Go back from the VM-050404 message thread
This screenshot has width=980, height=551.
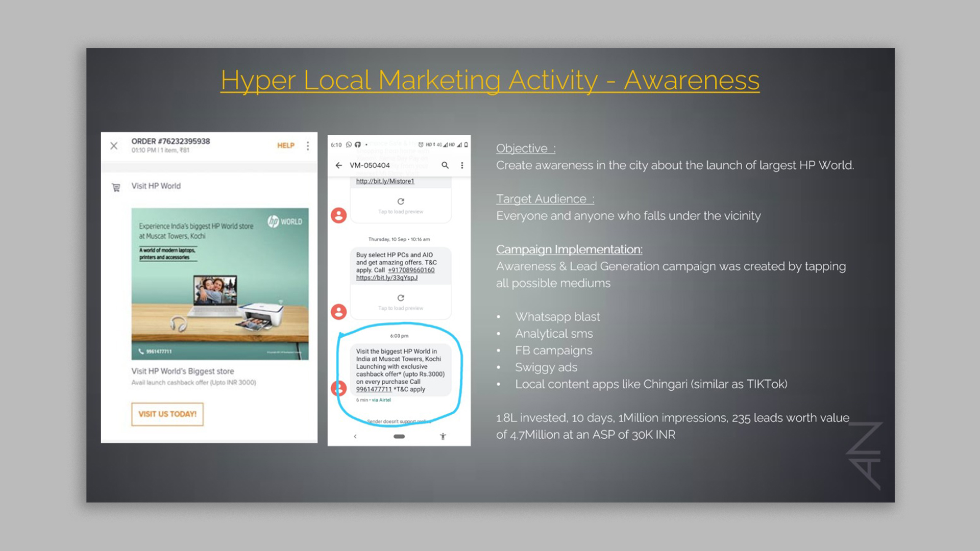(338, 165)
